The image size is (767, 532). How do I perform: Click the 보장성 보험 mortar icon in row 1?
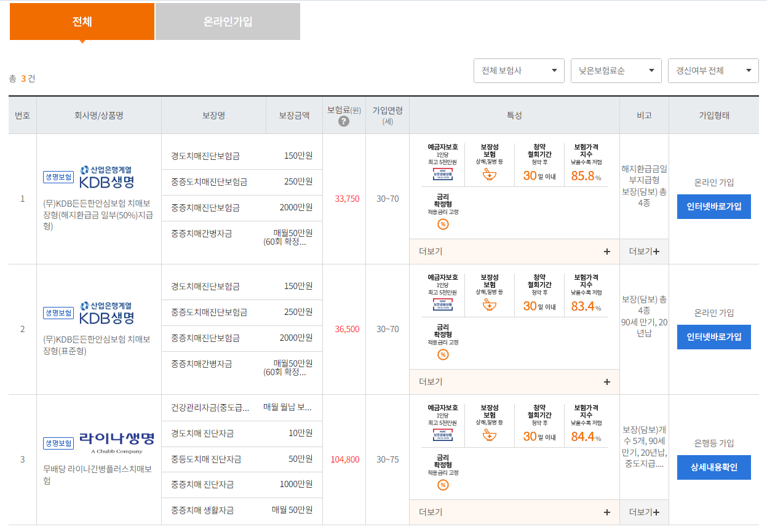(x=490, y=175)
